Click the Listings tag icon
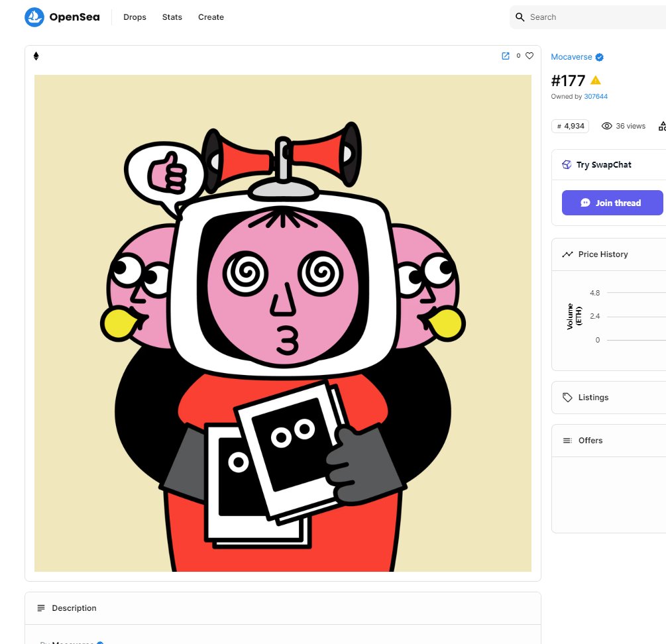Image resolution: width=666 pixels, height=644 pixels. click(x=567, y=398)
